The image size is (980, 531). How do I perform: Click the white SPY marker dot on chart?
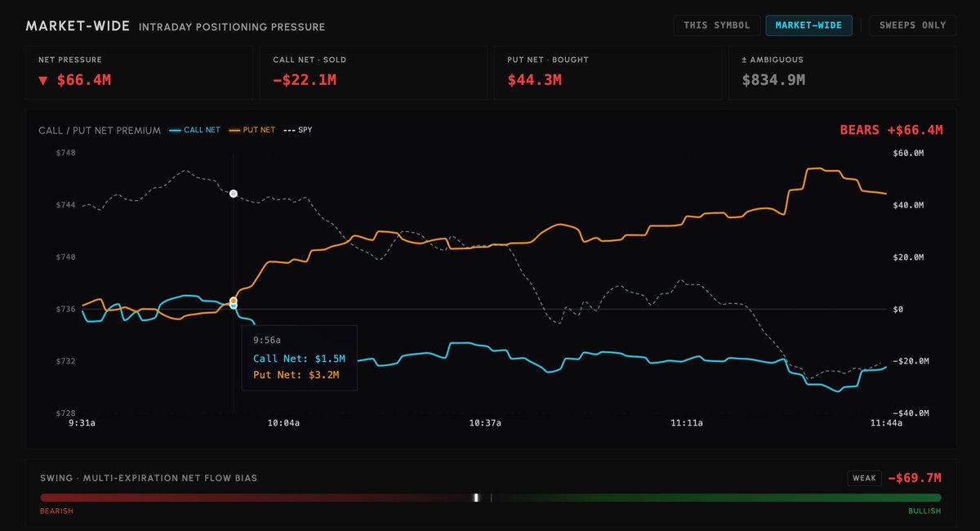234,194
